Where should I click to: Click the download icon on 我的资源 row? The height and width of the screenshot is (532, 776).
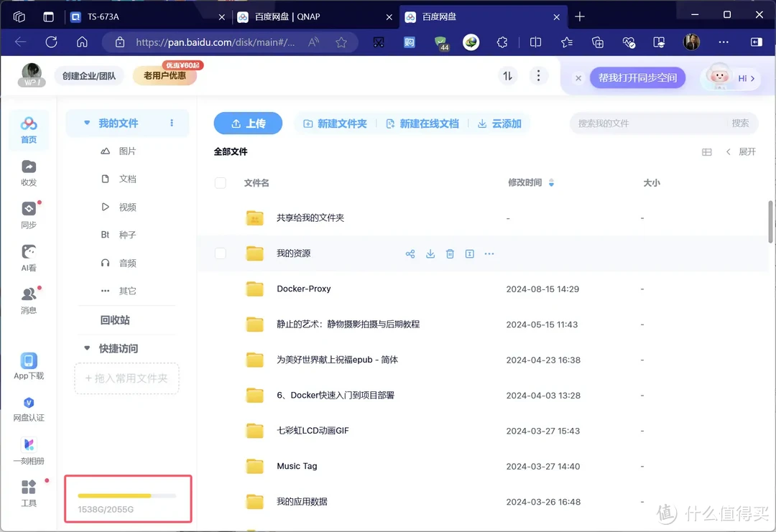point(430,253)
